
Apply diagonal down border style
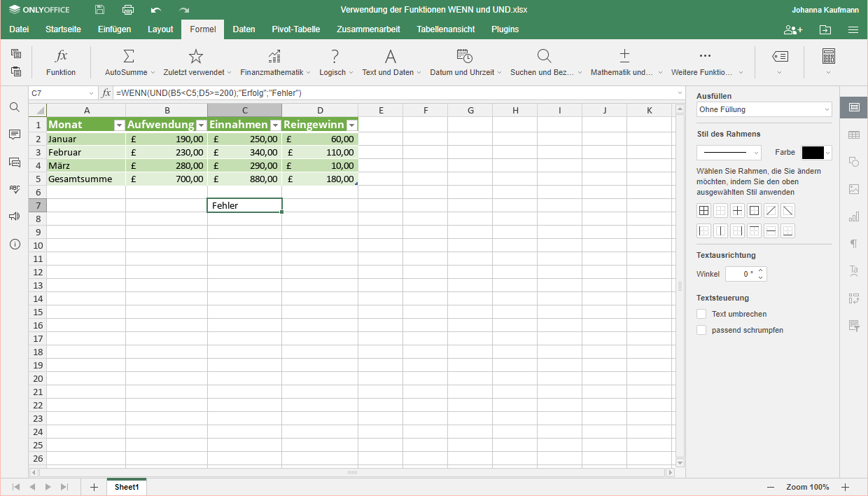pos(788,210)
